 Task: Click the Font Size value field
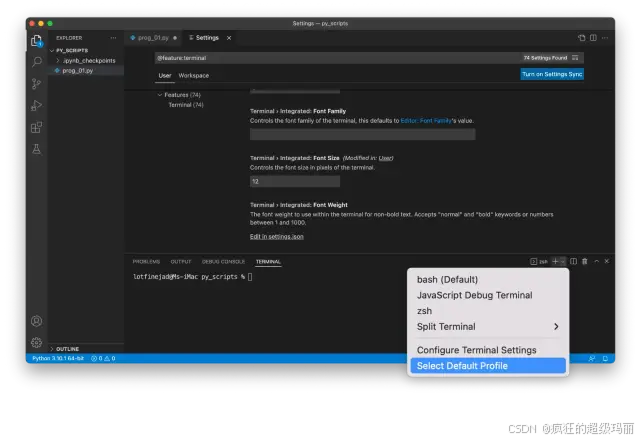295,181
